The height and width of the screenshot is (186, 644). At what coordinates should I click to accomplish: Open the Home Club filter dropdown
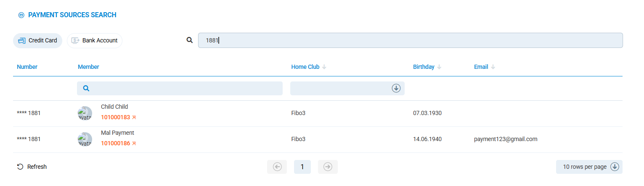tap(396, 88)
